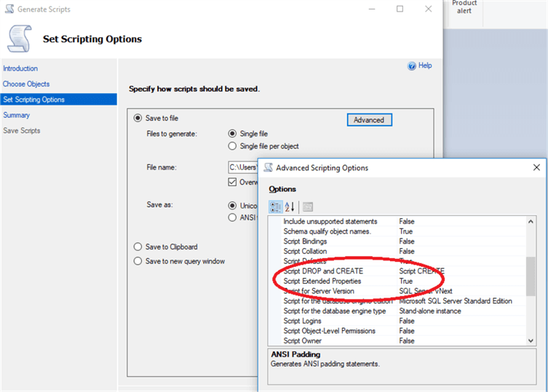Select the Save to file radio button
Image resolution: width=548 pixels, height=392 pixels.
(x=138, y=118)
